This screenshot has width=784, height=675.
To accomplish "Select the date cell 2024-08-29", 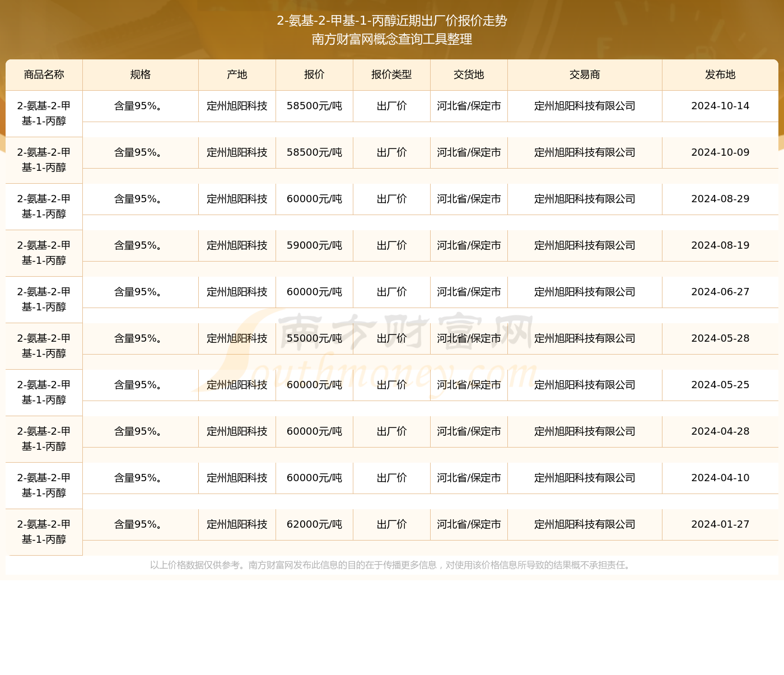I will click(720, 199).
